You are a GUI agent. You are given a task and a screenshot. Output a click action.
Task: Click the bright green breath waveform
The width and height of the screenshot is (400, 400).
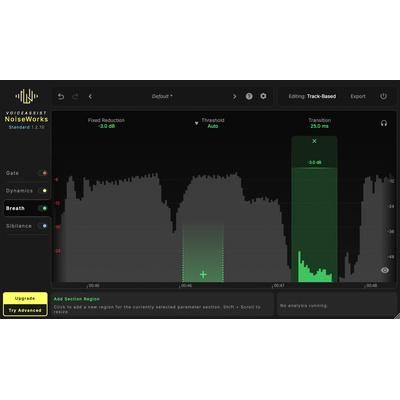[315, 268]
